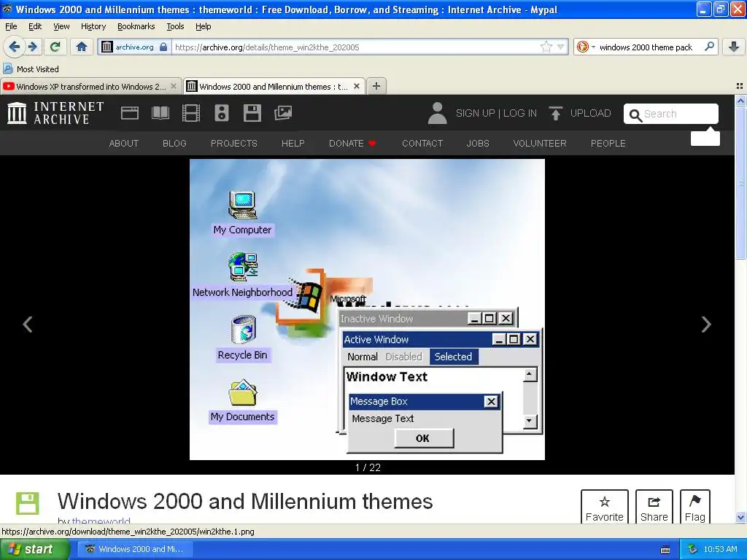Click the Windows 2000 and Mi... taskbar button
Viewport: 747px width, 560px height.
134,549
